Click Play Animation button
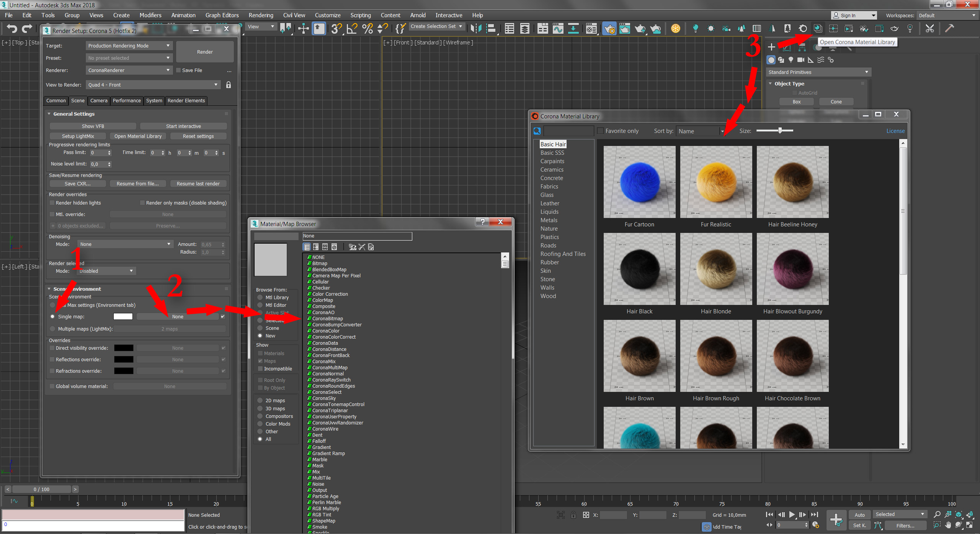The image size is (980, 534). tap(792, 514)
